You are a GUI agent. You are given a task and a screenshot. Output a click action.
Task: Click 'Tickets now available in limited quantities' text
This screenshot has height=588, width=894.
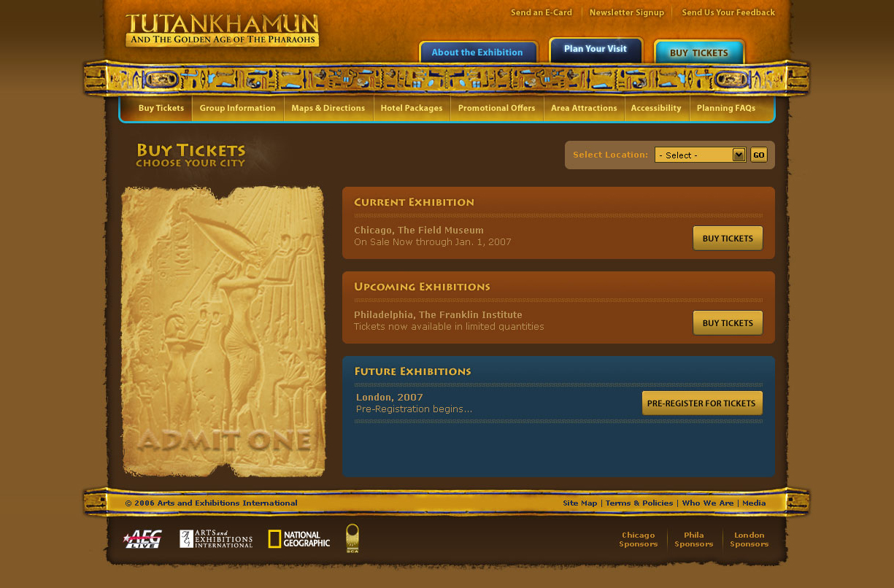449,327
